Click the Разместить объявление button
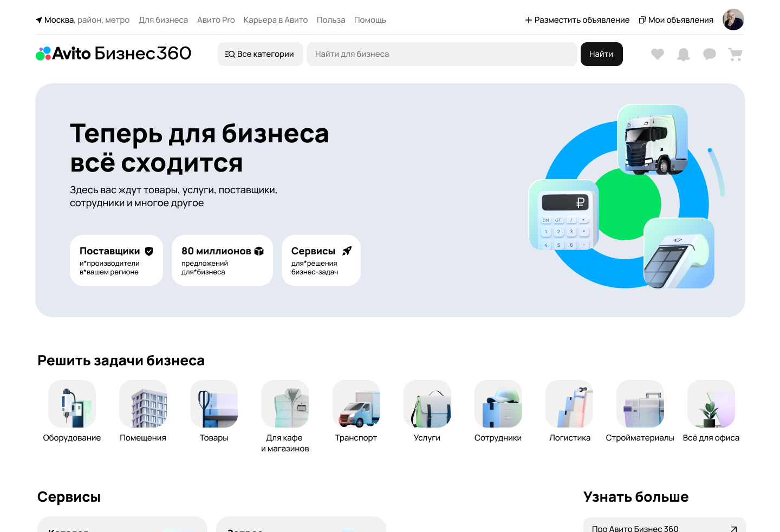This screenshot has height=532, width=780. pos(577,19)
